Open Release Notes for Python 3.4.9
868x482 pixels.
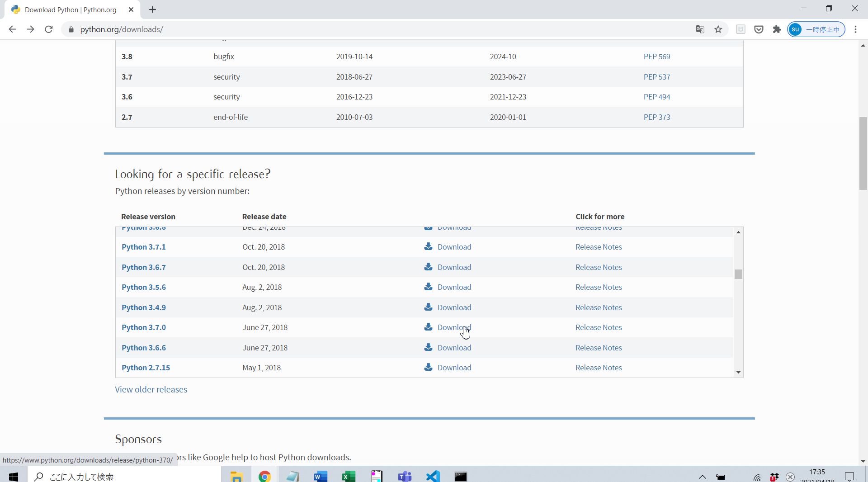[599, 307]
